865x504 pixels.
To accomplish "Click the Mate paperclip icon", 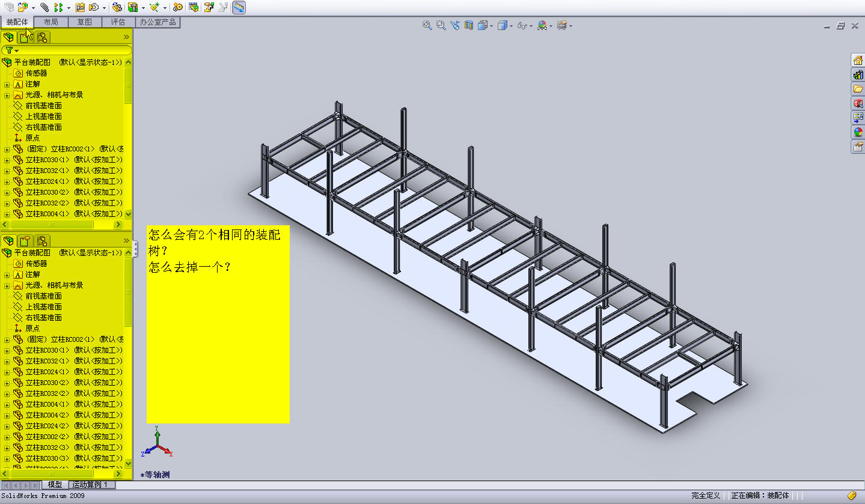I will [x=44, y=7].
